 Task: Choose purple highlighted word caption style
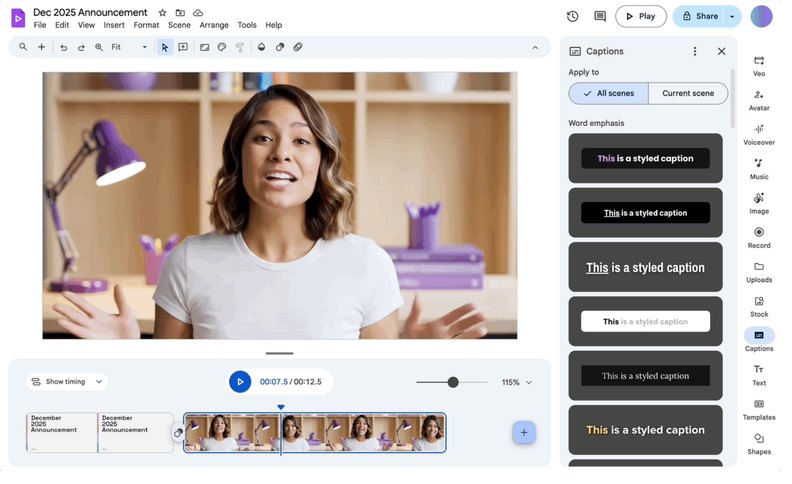pyautogui.click(x=645, y=158)
